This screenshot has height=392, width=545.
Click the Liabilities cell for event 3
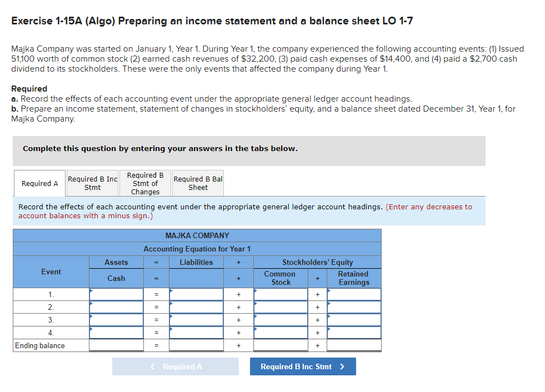[x=196, y=320]
